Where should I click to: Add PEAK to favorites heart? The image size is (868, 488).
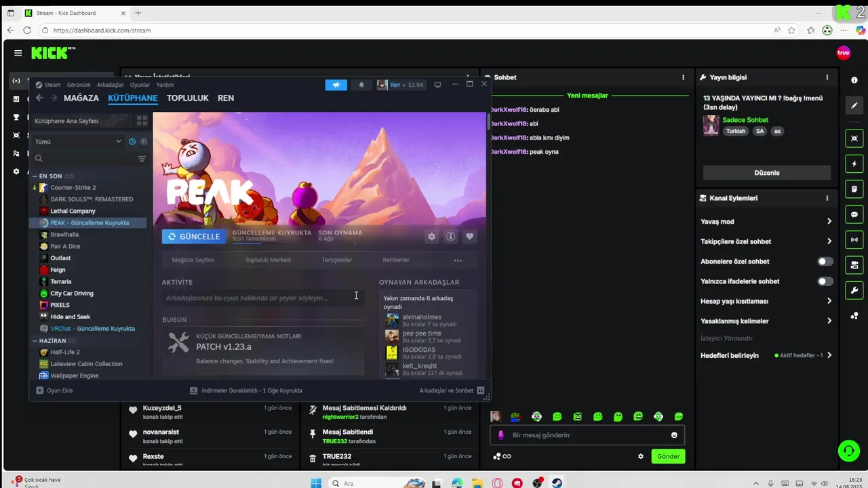pos(469,237)
